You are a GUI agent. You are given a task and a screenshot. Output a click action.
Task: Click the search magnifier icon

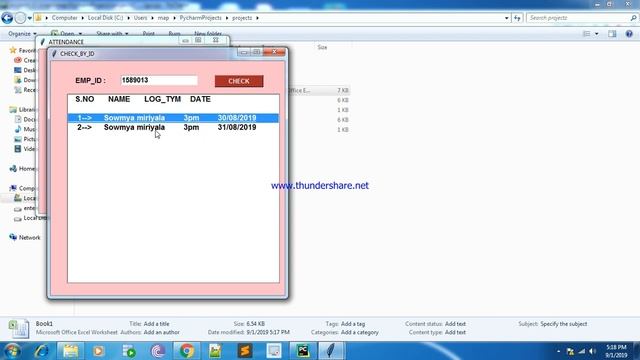click(x=633, y=18)
